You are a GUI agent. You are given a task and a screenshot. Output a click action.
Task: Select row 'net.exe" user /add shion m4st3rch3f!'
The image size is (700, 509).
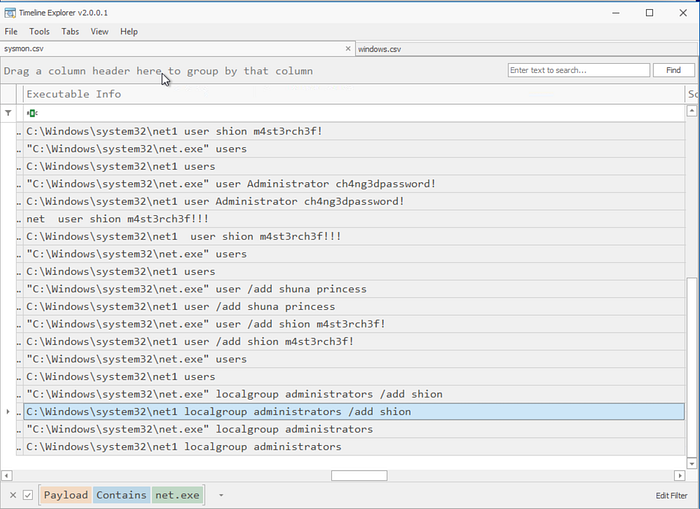pyautogui.click(x=354, y=324)
